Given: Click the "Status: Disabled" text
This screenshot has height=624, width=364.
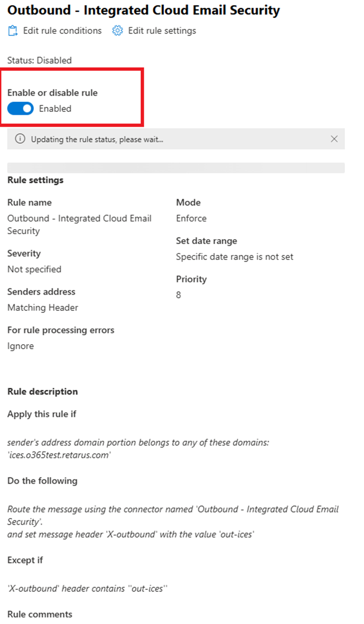Looking at the screenshot, I should coord(39,60).
